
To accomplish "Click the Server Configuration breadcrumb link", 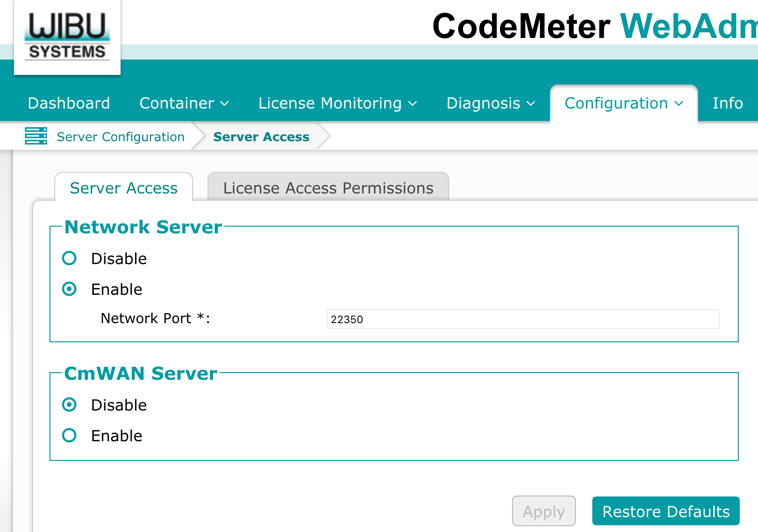I will tap(120, 137).
